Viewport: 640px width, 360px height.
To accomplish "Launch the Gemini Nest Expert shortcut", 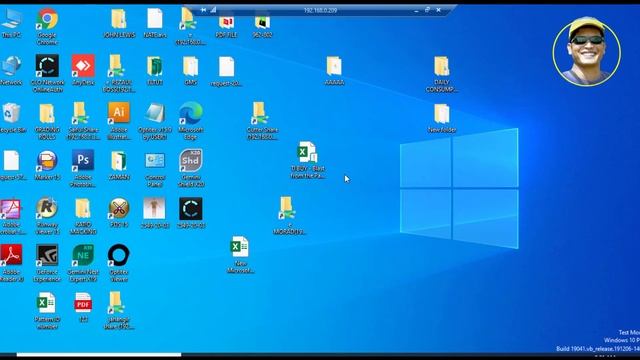I will [x=83, y=256].
